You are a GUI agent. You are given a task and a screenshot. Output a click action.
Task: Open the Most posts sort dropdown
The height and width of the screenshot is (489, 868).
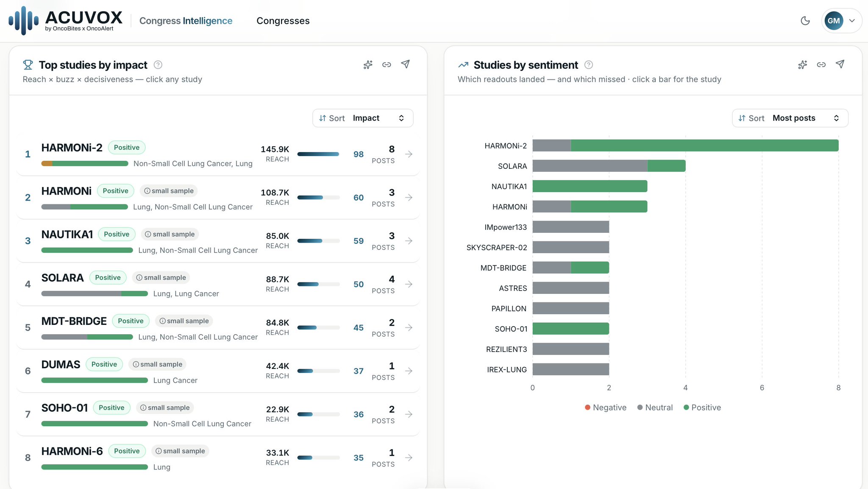pyautogui.click(x=790, y=118)
